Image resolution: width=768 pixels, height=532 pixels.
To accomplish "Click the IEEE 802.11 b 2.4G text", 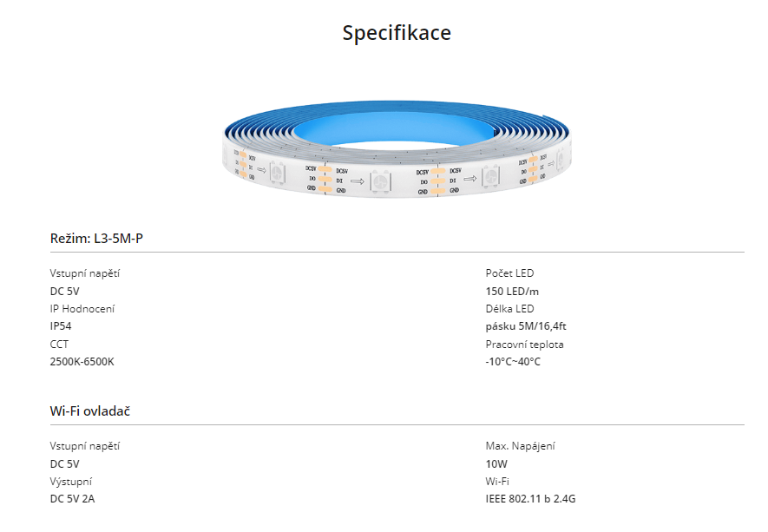I will 530,499.
